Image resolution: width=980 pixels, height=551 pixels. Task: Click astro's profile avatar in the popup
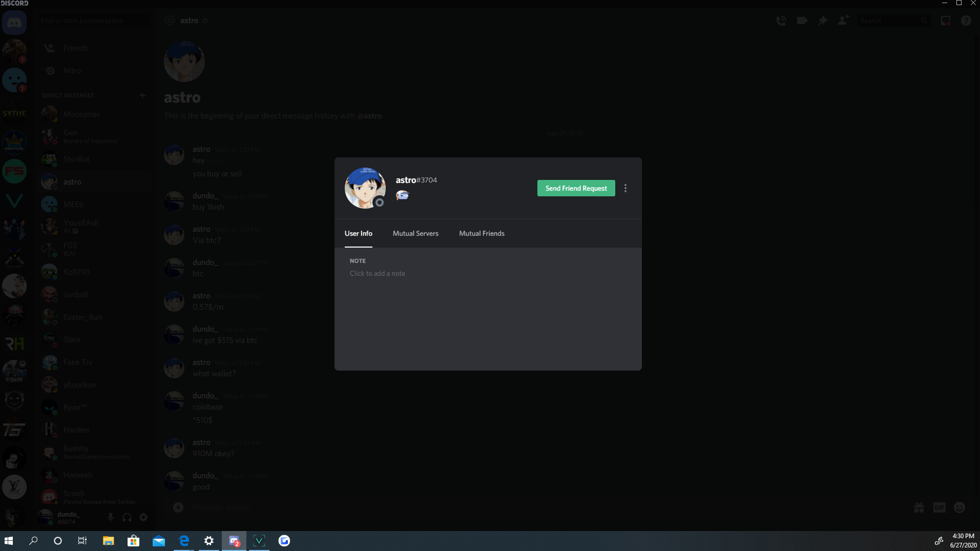pos(365,188)
